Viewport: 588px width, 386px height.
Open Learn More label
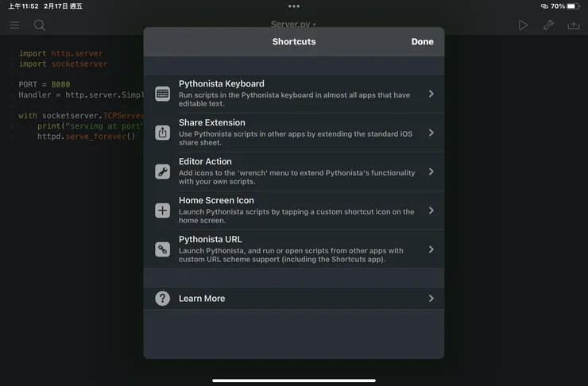click(x=202, y=299)
